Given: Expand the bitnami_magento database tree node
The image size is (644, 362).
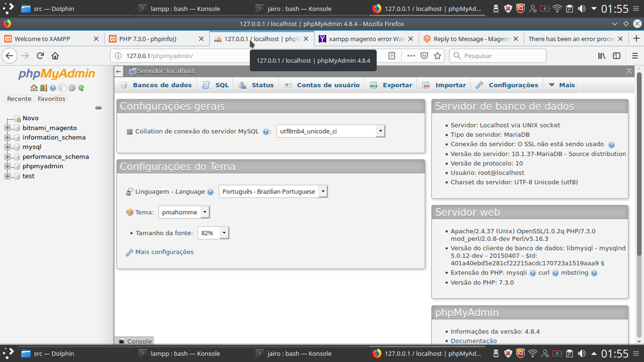Looking at the screenshot, I should [8, 128].
